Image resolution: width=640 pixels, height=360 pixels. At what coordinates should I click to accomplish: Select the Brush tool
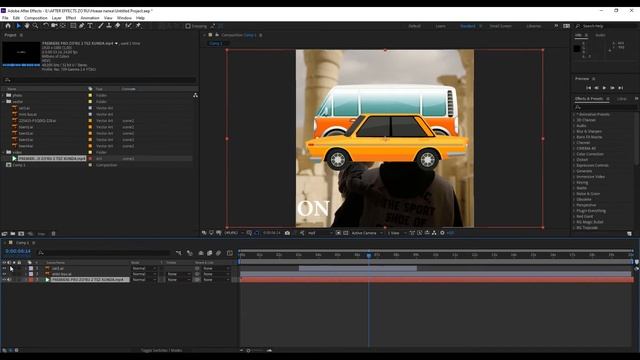(100, 26)
